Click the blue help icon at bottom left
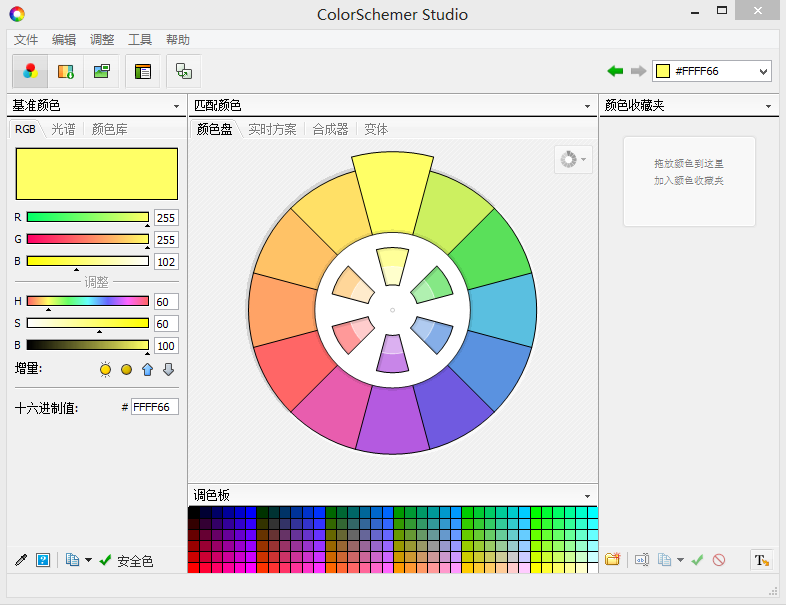This screenshot has width=786, height=605. tap(43, 559)
